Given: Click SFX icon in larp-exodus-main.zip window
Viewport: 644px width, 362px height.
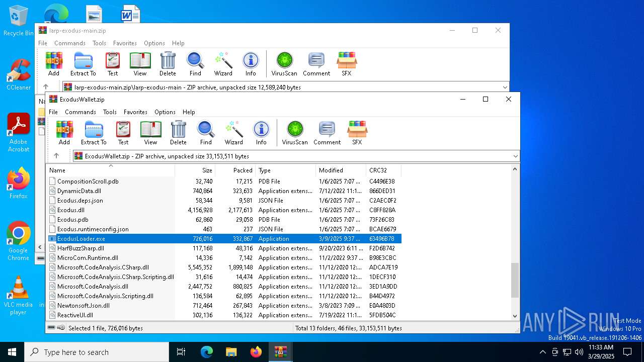Looking at the screenshot, I should point(347,64).
